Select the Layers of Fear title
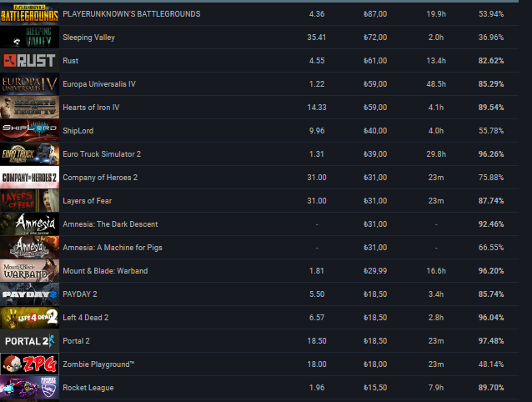532x402 pixels. pyautogui.click(x=88, y=201)
